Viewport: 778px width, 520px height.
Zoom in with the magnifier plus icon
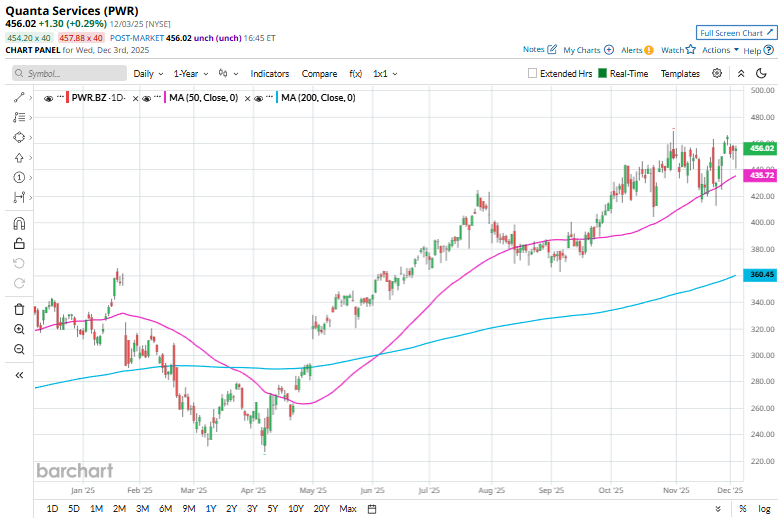(19, 329)
